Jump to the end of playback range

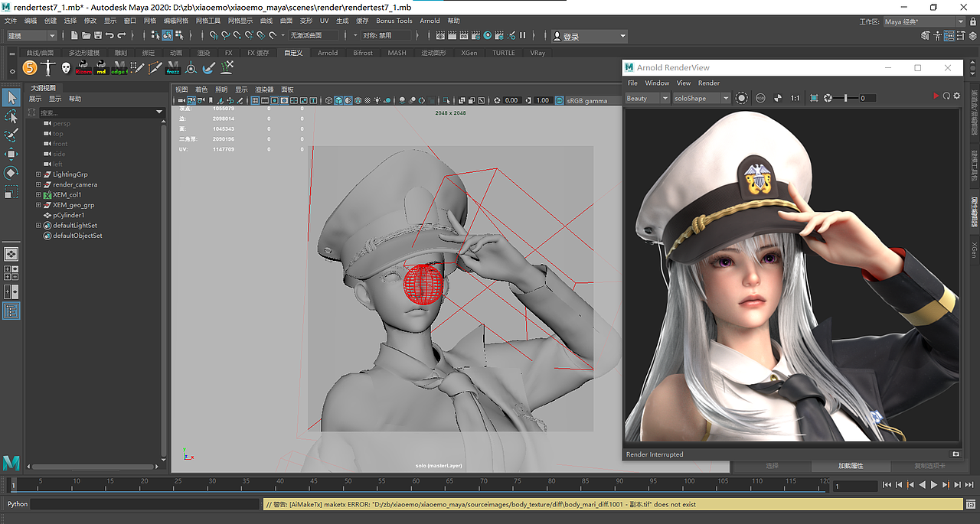click(969, 485)
